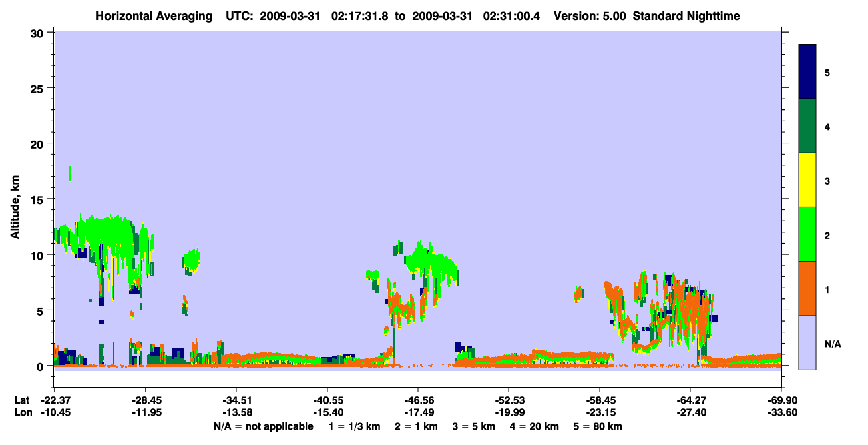Click the latitude value -52.53
Viewport: 868px width, 445px height.
point(508,400)
